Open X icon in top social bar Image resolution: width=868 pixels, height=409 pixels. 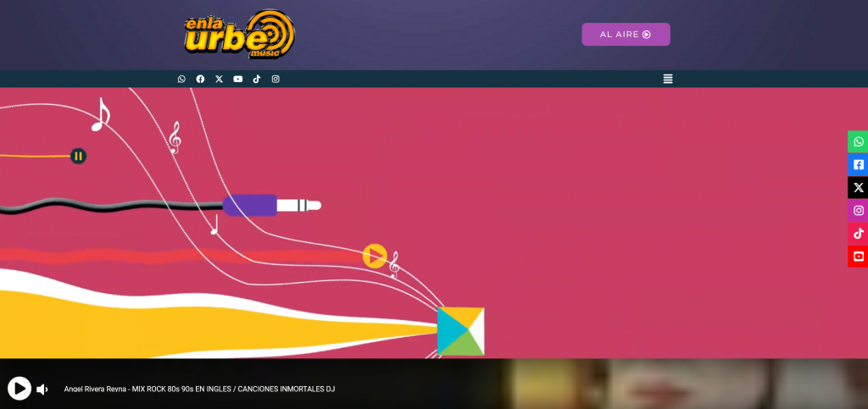[x=219, y=79]
